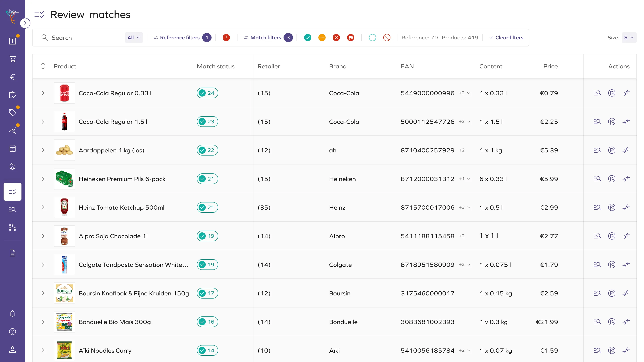644x362 pixels.
Task: Open the shopping cart sidebar icon
Action: point(13,59)
